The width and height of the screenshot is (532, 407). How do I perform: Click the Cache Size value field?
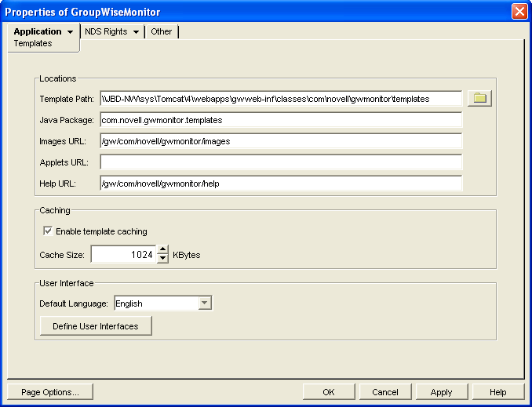click(123, 254)
